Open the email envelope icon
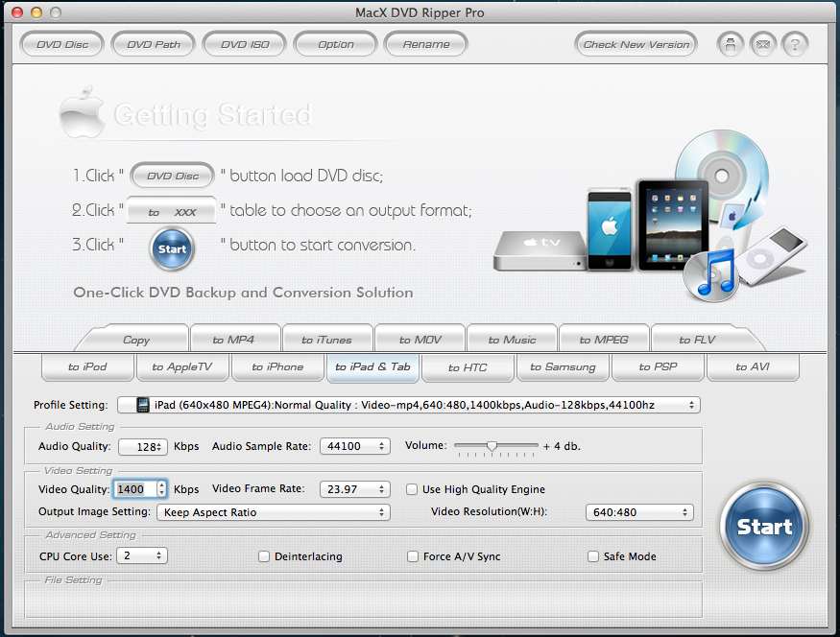This screenshot has width=840, height=637. [763, 44]
